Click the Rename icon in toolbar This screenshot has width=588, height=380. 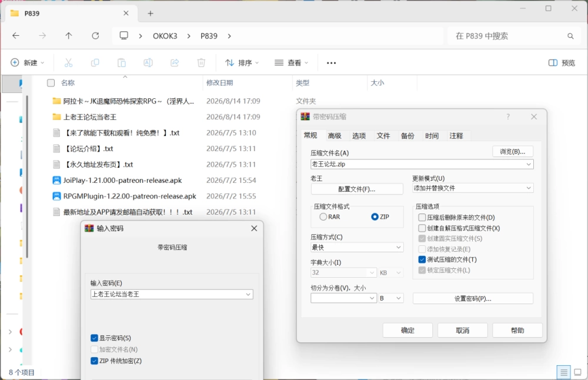pyautogui.click(x=148, y=62)
